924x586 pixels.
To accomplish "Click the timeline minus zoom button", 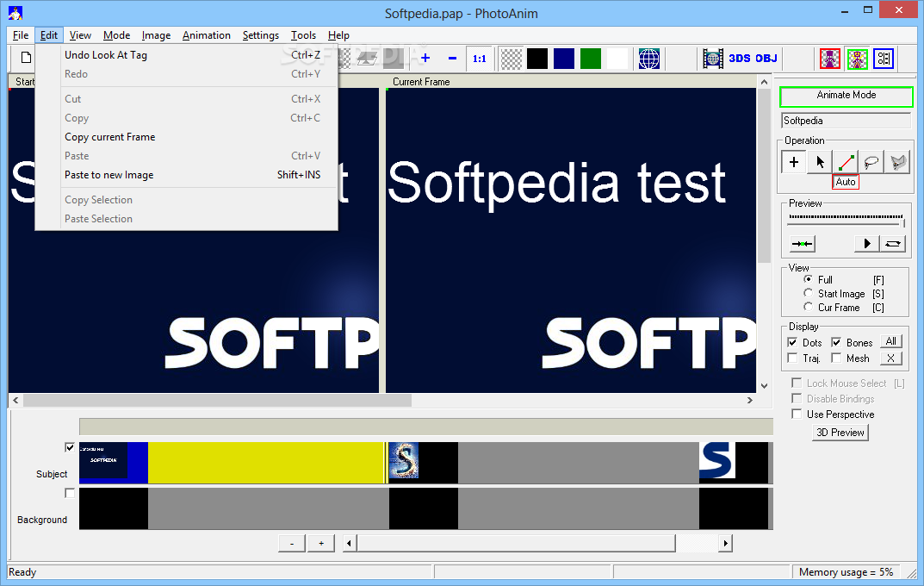I will [292, 543].
